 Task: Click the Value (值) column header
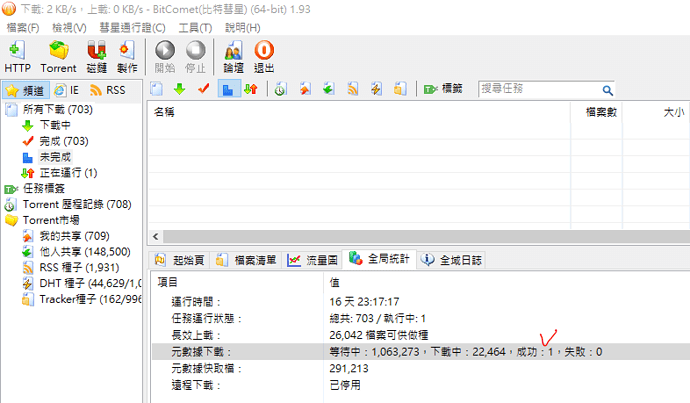(507, 282)
